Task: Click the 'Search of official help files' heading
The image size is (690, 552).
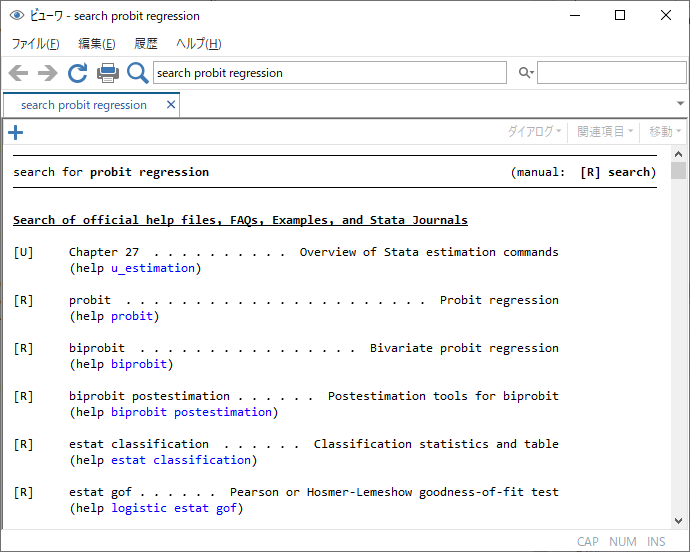Action: pyautogui.click(x=240, y=220)
